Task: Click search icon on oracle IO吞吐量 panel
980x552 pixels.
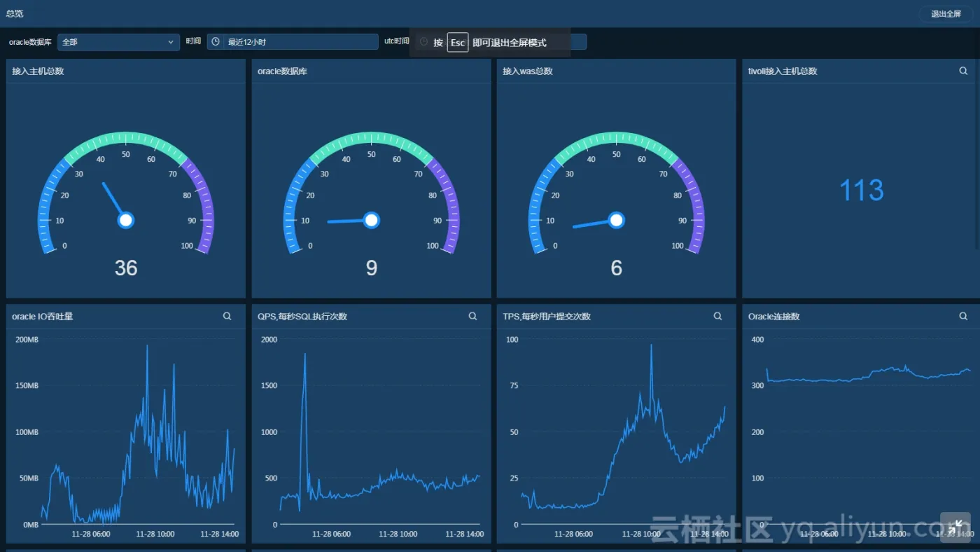Action: coord(227,316)
